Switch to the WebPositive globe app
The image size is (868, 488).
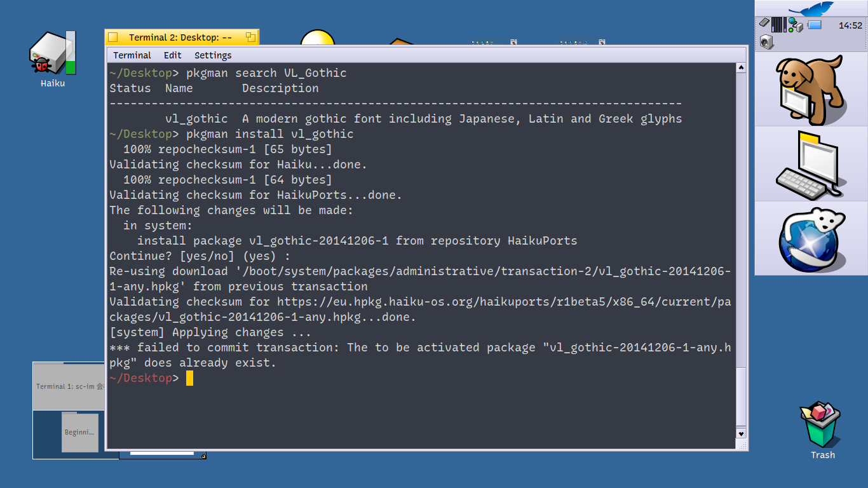pos(811,239)
